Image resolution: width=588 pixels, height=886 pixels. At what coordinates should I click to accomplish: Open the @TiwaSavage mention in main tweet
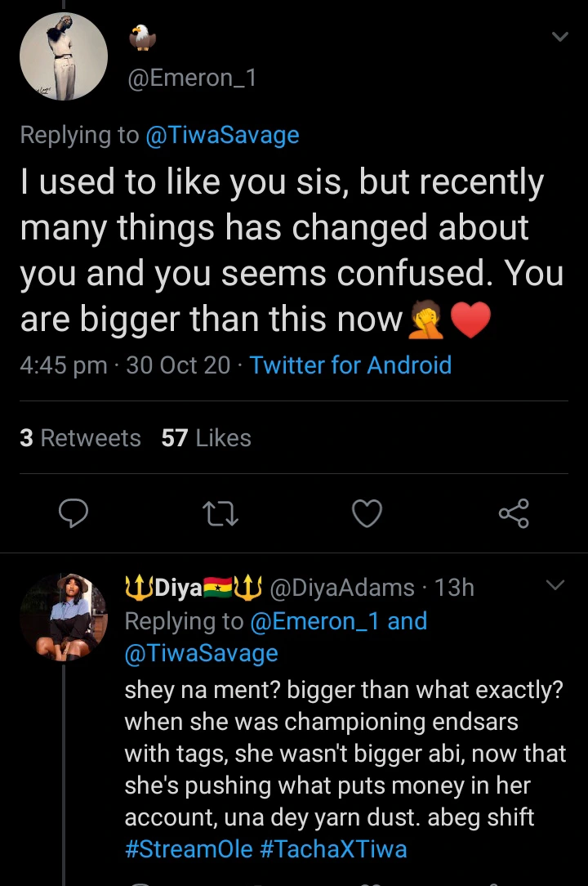pos(222,135)
